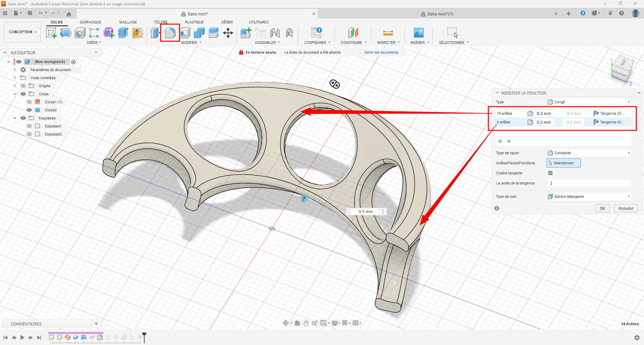The height and width of the screenshot is (345, 644).
Task: Open the notifications bell icon
Action: tap(610, 13)
